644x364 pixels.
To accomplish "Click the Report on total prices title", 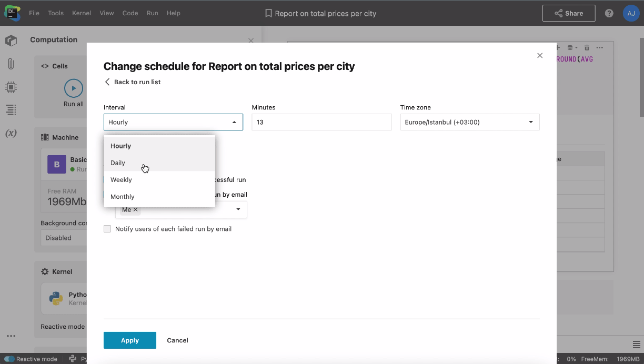I will (x=326, y=13).
